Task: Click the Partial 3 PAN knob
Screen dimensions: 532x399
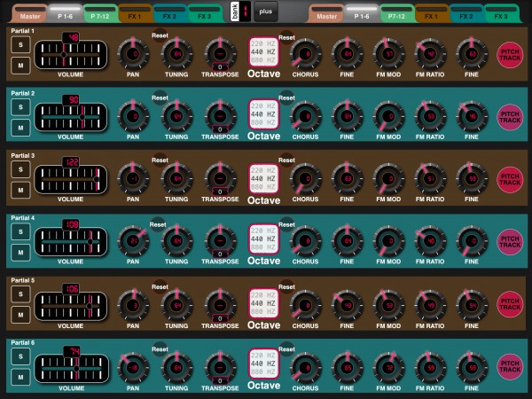Action: click(133, 179)
